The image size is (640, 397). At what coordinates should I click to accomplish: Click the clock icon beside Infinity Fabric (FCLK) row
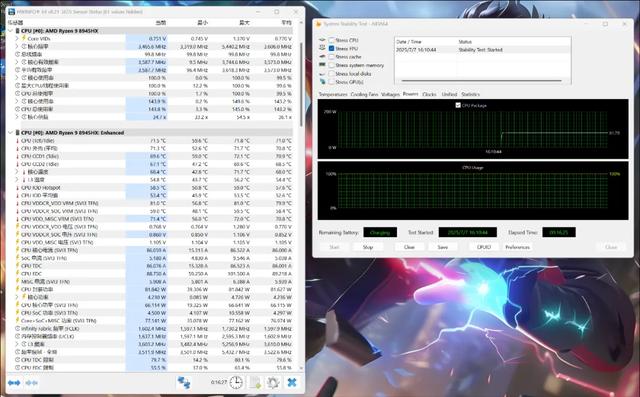(17, 328)
